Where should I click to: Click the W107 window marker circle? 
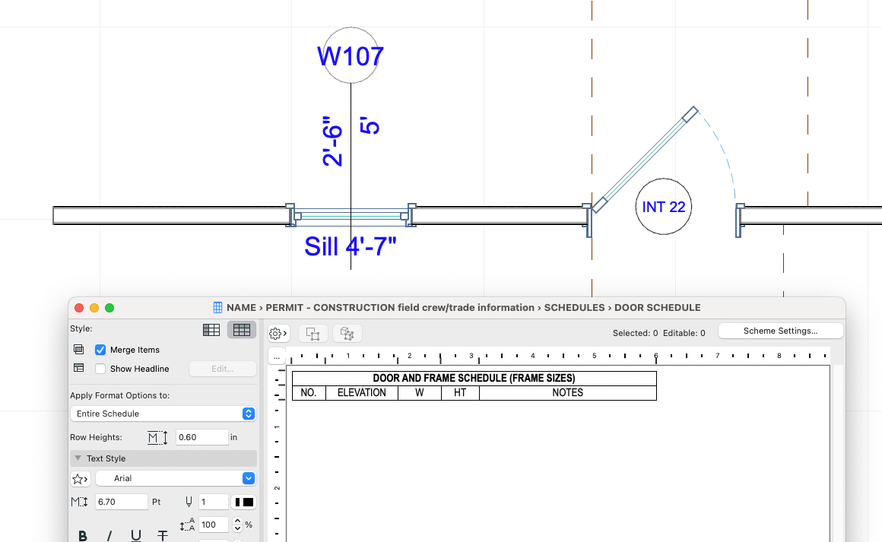350,55
